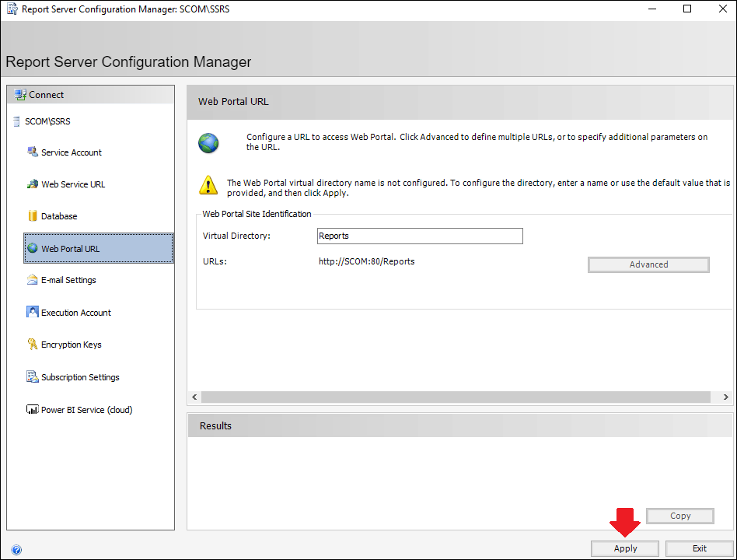Click the http://SCOM:80/Reports URL text
The image size is (737, 560).
[367, 261]
